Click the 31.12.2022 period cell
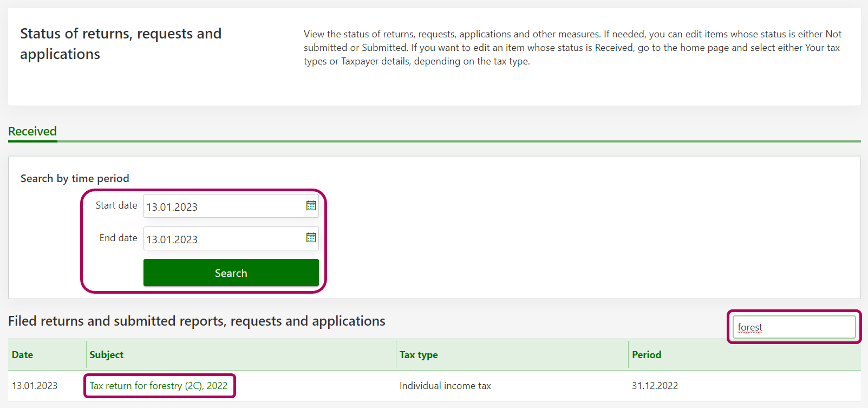Screen dimensions: 868x408 click(655, 386)
